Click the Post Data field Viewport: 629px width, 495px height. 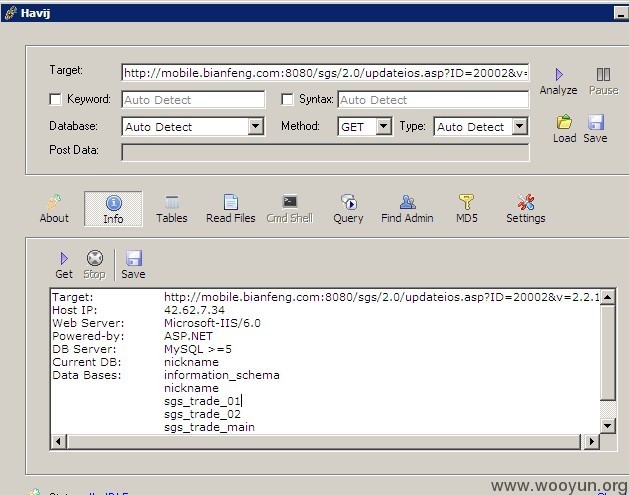tap(325, 153)
